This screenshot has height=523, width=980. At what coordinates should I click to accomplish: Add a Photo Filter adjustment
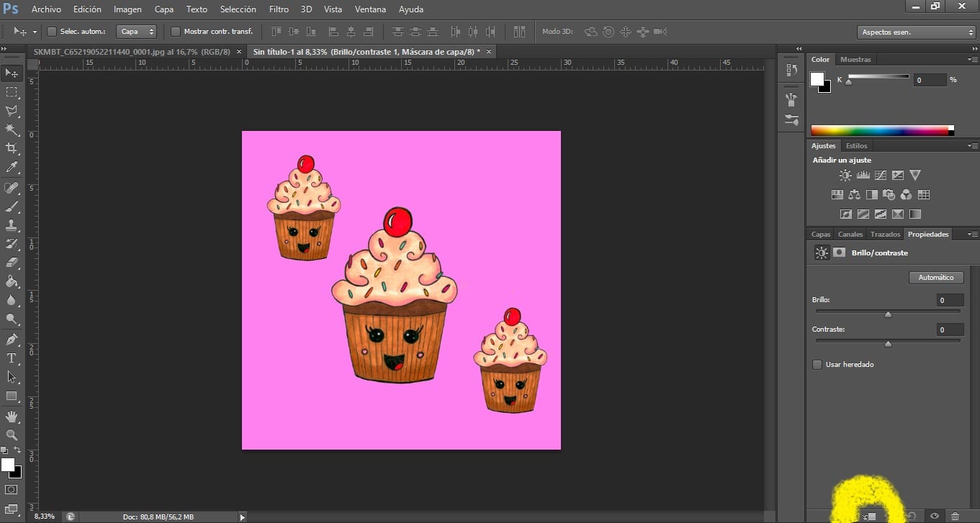[889, 194]
